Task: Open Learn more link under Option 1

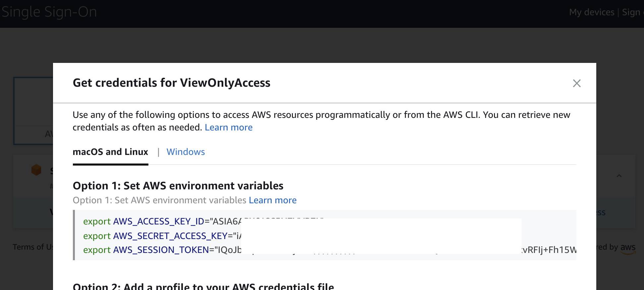Action: click(273, 200)
